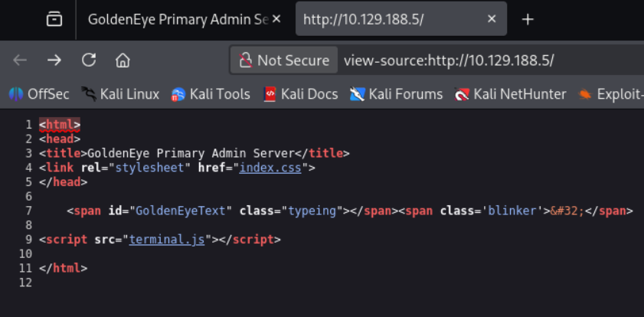Click the Not Secure site info badge
Viewport: 644px width, 317px height.
[284, 60]
